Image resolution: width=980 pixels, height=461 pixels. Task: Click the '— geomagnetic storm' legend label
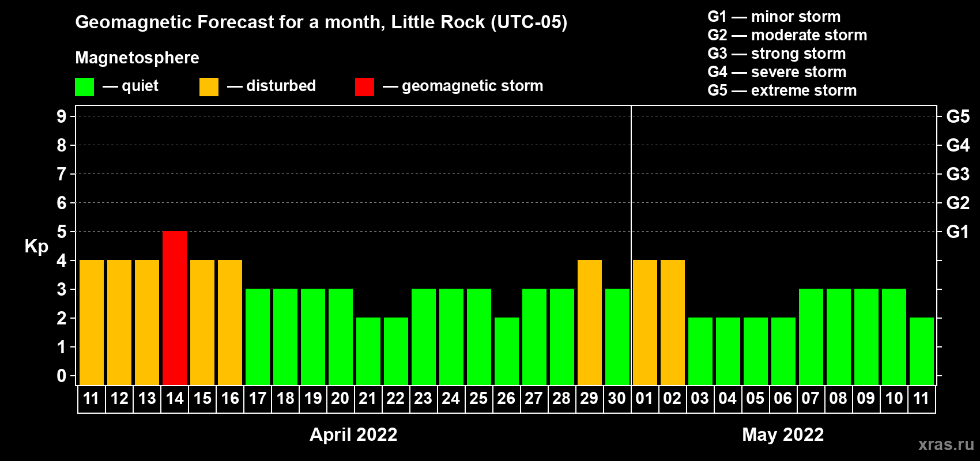pos(463,86)
